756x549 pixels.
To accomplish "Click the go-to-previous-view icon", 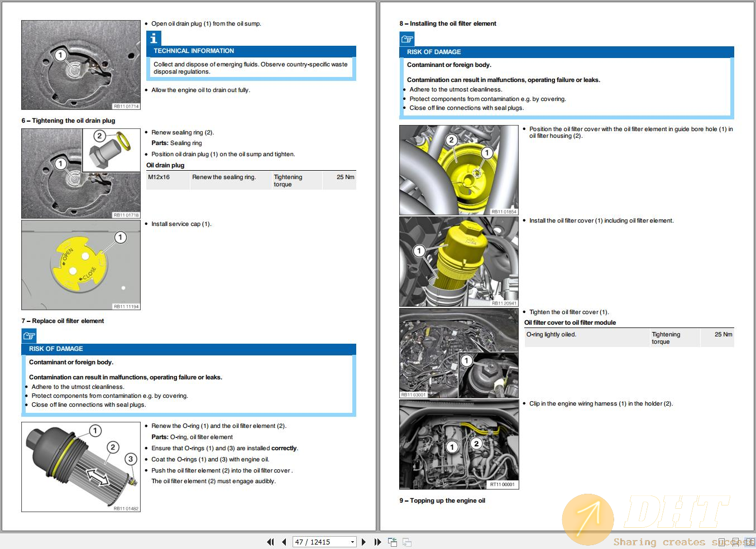I will point(393,542).
